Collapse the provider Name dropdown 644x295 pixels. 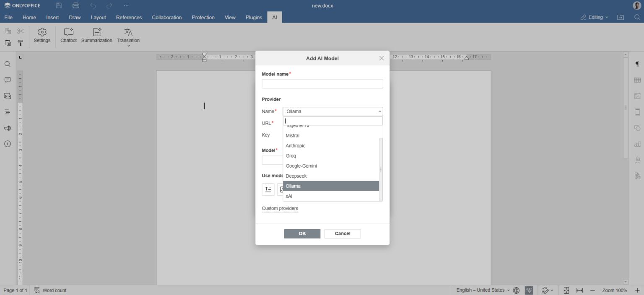(380, 111)
